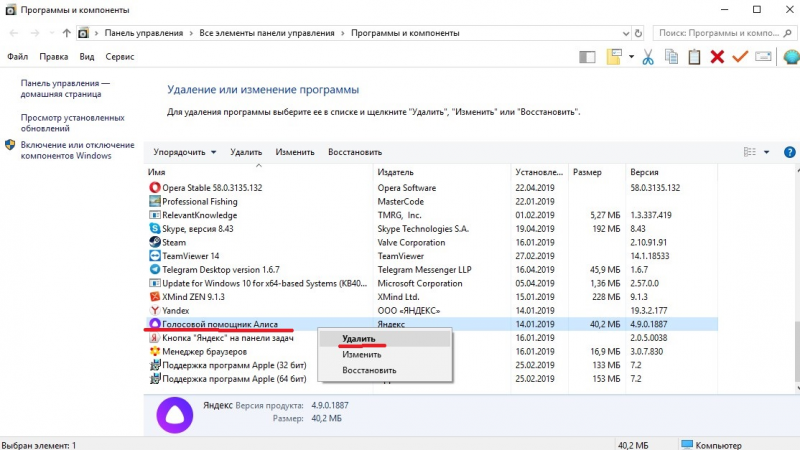Viewport: 800px width, 450px height.
Task: Sort by the Издатель column header
Action: pos(442,172)
